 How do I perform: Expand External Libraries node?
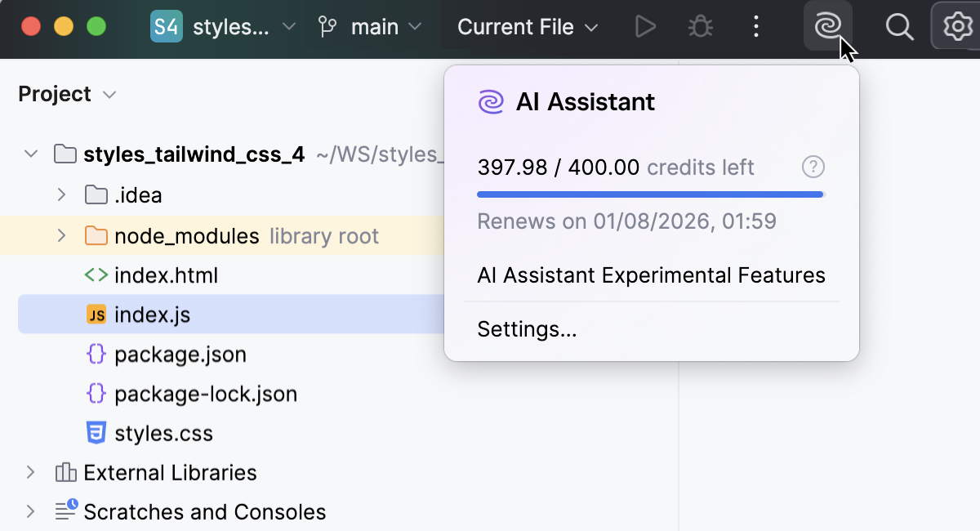click(x=31, y=472)
